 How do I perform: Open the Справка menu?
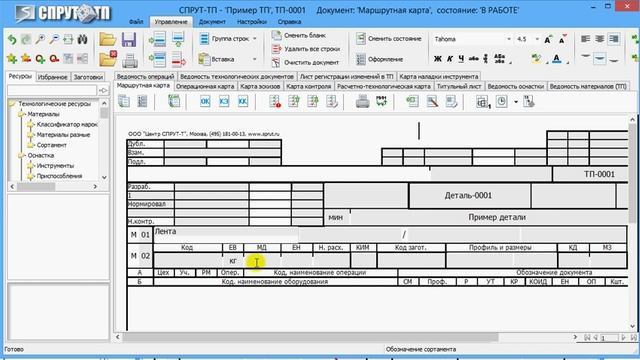[289, 22]
